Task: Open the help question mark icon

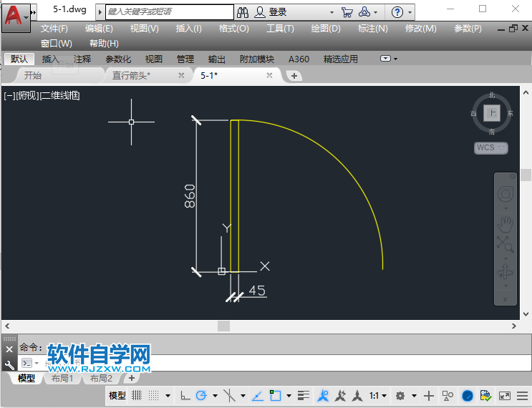Action: coord(397,13)
